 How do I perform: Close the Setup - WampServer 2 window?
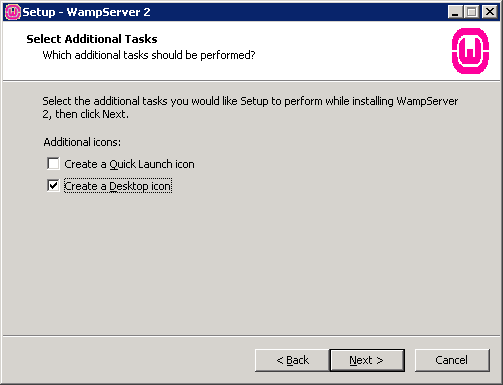(x=490, y=12)
